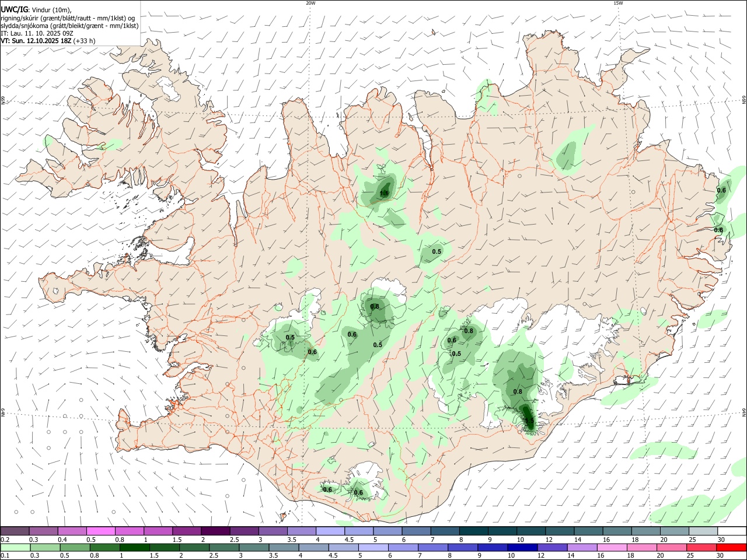Screen dimensions: 747x560
Task: Select lower-row green swatch labeled 0.8
Action: pos(105,547)
